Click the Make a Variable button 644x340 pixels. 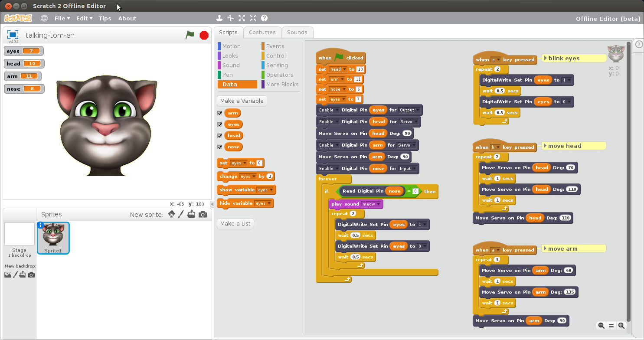pyautogui.click(x=242, y=101)
